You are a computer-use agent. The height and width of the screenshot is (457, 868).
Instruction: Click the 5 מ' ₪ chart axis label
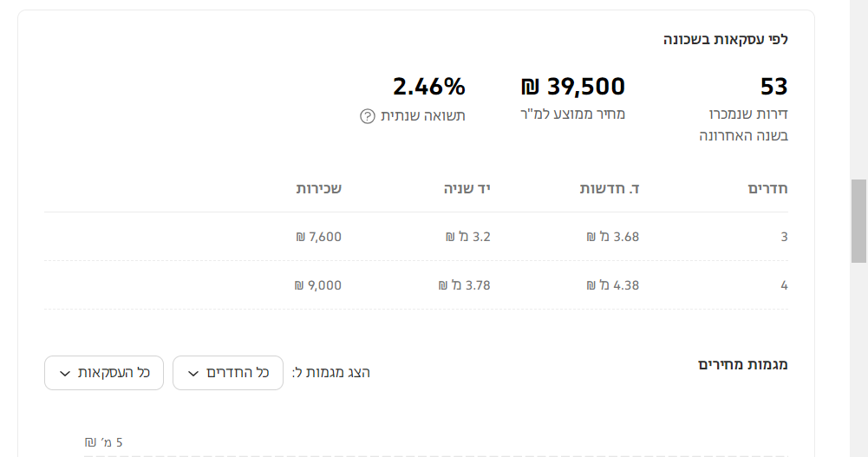coord(104,442)
